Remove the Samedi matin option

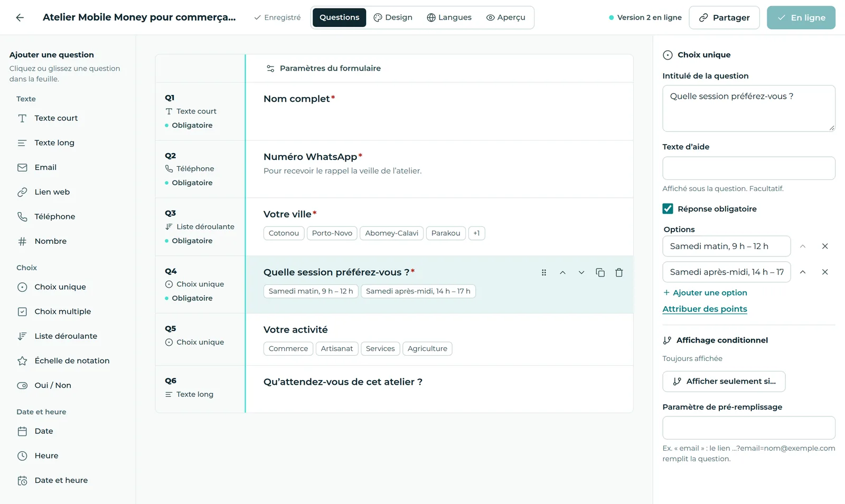[x=825, y=246]
